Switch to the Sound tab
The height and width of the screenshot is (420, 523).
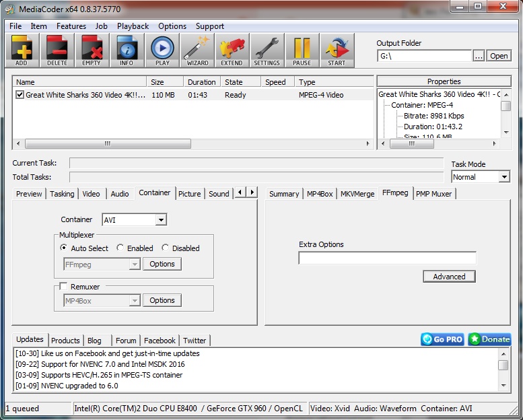point(219,194)
